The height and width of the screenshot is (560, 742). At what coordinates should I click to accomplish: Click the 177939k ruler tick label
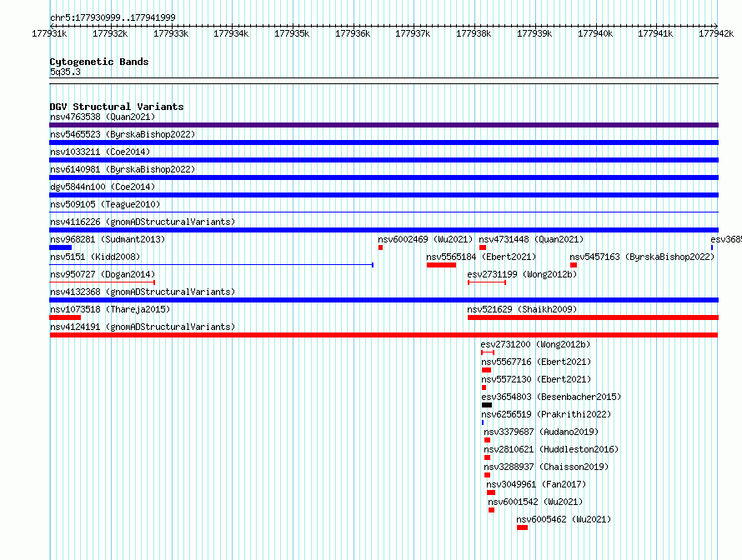click(x=534, y=33)
